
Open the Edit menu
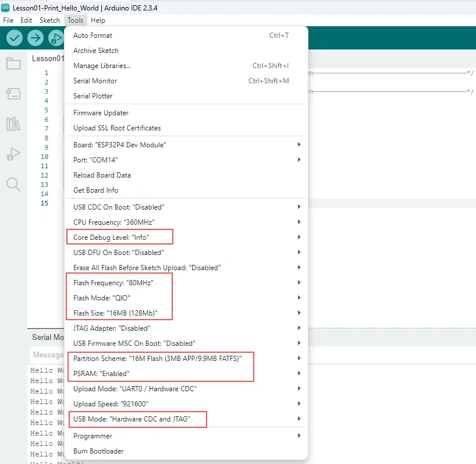(26, 20)
